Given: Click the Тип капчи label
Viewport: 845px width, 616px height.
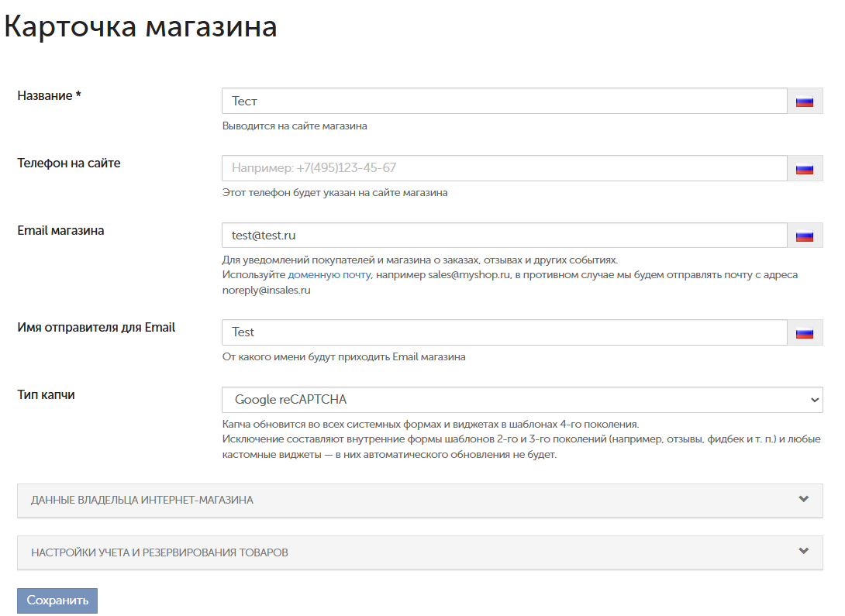Looking at the screenshot, I should coord(46,394).
